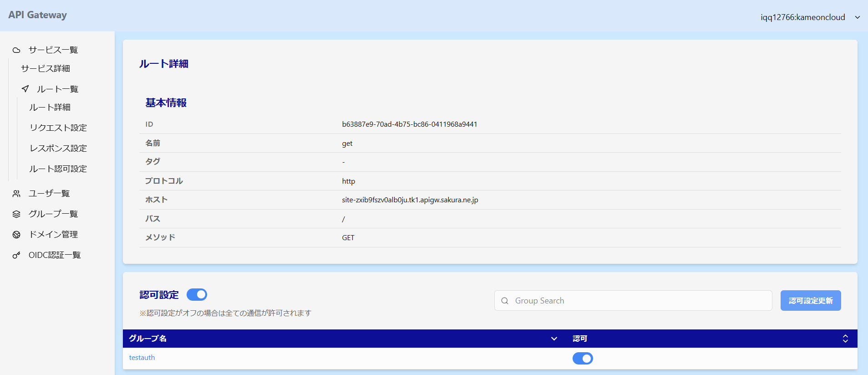Click the API Gateway header title
The height and width of the screenshot is (375, 868).
37,15
